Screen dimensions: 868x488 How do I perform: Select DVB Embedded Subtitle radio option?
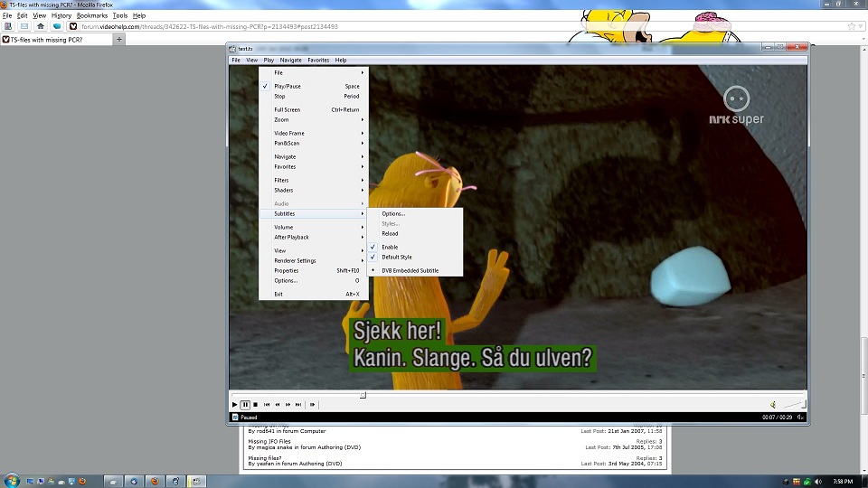(x=415, y=270)
